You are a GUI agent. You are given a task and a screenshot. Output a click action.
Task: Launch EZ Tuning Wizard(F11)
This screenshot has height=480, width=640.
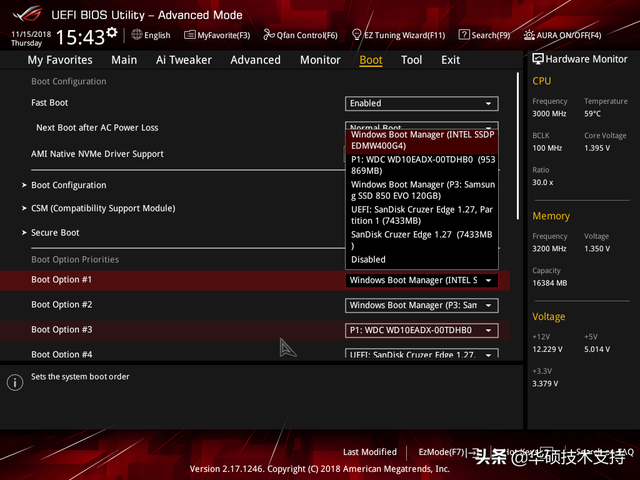coord(398,35)
